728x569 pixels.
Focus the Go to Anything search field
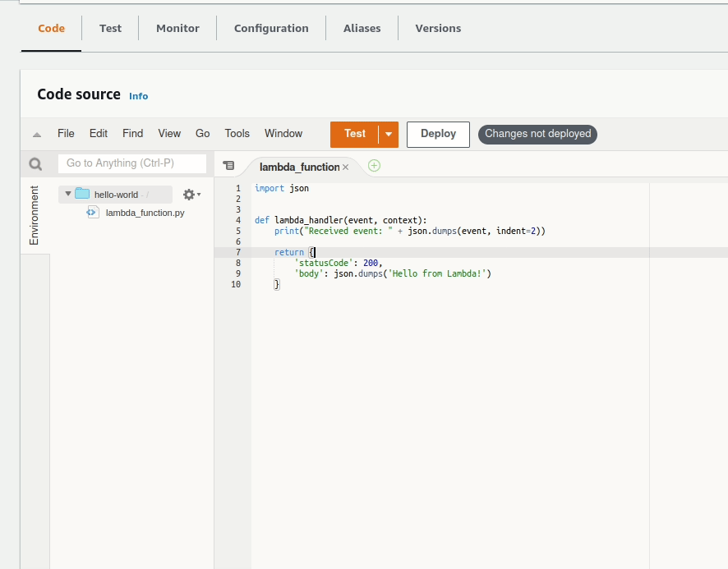pyautogui.click(x=132, y=163)
